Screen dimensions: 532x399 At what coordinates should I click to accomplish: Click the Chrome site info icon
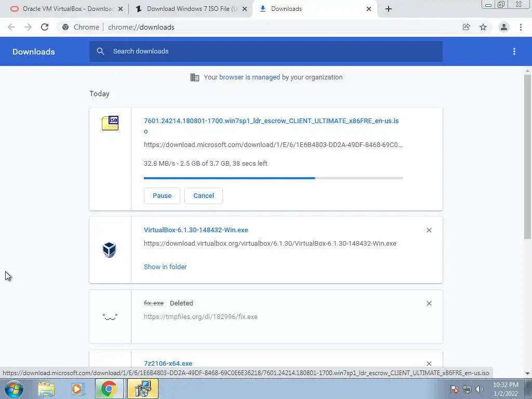[65, 27]
